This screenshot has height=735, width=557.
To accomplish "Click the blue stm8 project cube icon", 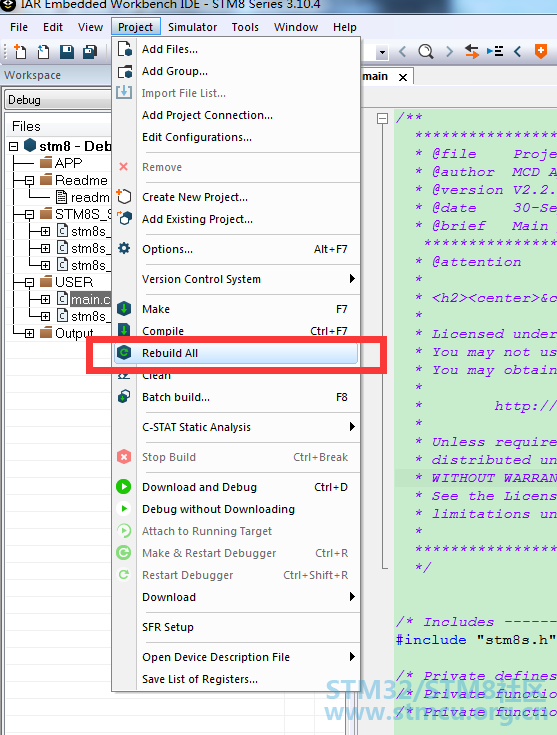I will tap(30, 145).
